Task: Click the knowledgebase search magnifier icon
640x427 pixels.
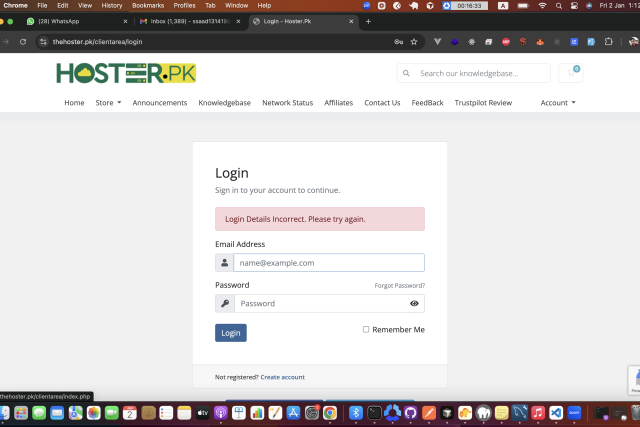Action: (x=406, y=73)
